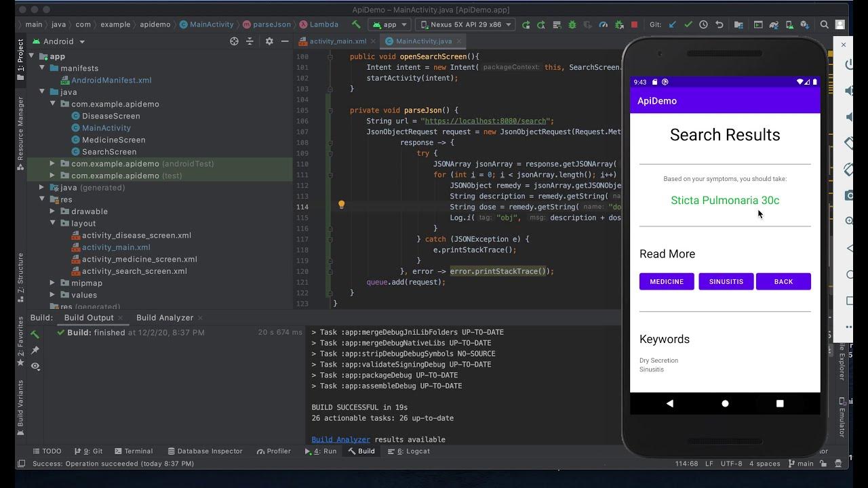The width and height of the screenshot is (868, 488).
Task: Tap the SINUSITIS button in emulator
Action: coord(726,281)
